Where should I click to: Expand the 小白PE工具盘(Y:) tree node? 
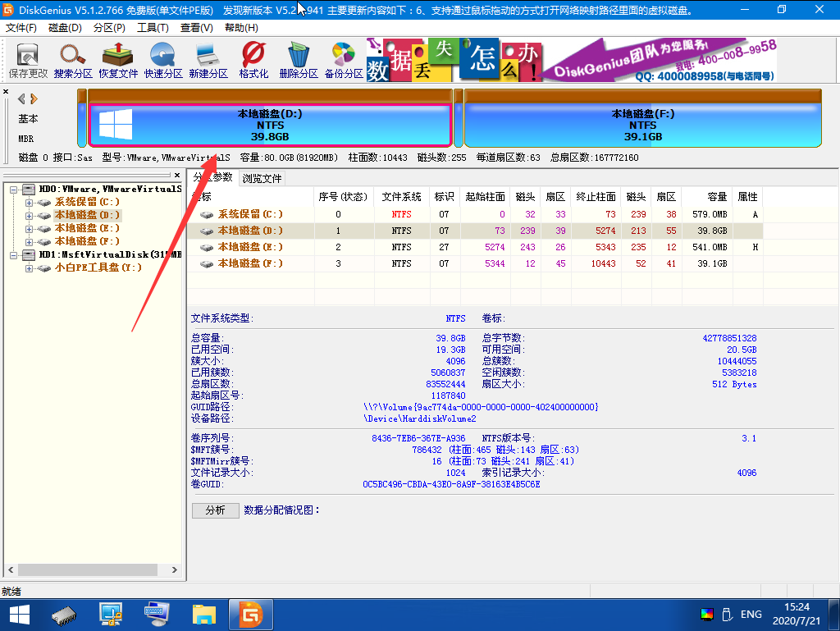(30, 268)
